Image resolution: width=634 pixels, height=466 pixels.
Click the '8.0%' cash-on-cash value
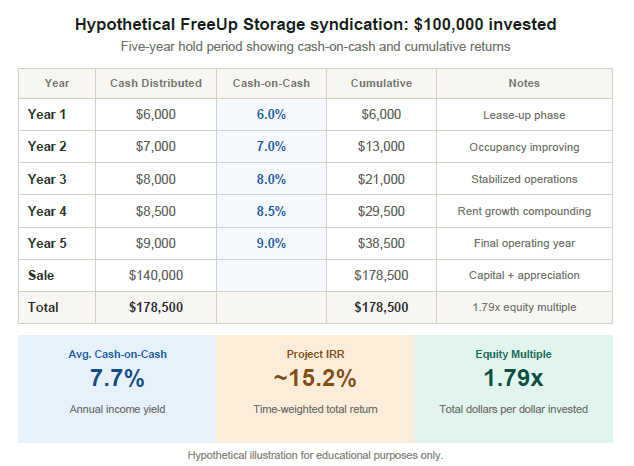(271, 179)
